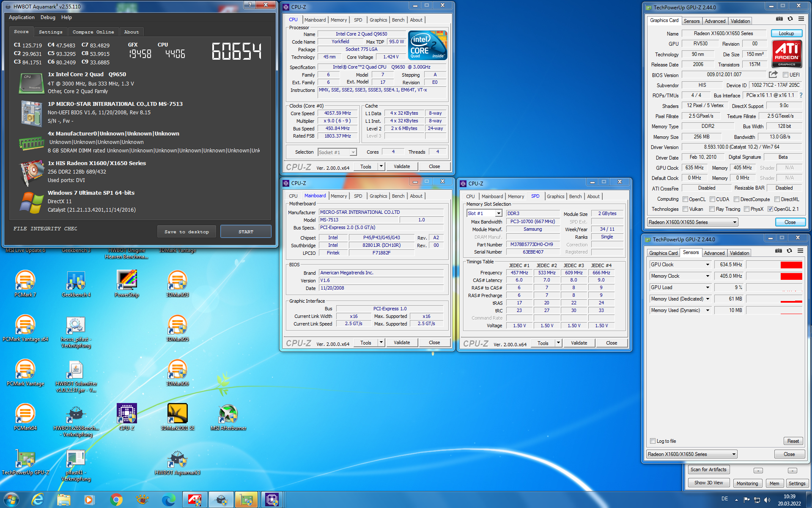Open the 3DMark06 desktop shortcut

click(177, 373)
